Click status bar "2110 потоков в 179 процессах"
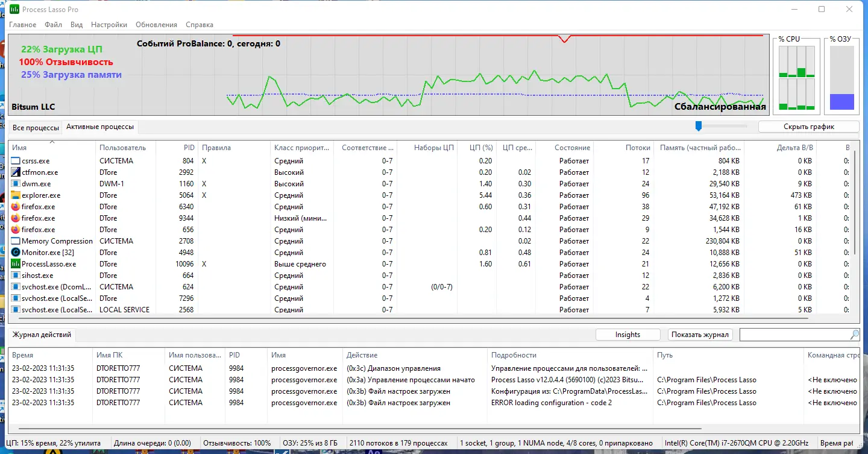This screenshot has width=868, height=454. (398, 443)
